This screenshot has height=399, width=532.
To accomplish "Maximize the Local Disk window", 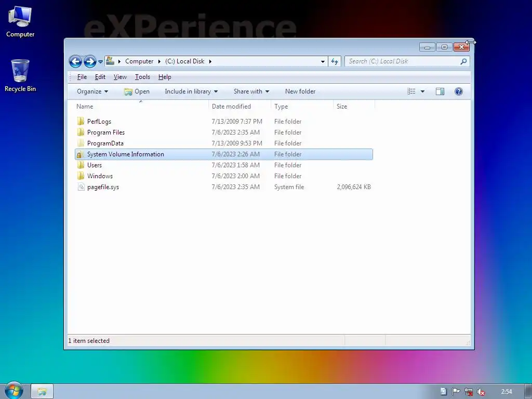I will (x=444, y=47).
